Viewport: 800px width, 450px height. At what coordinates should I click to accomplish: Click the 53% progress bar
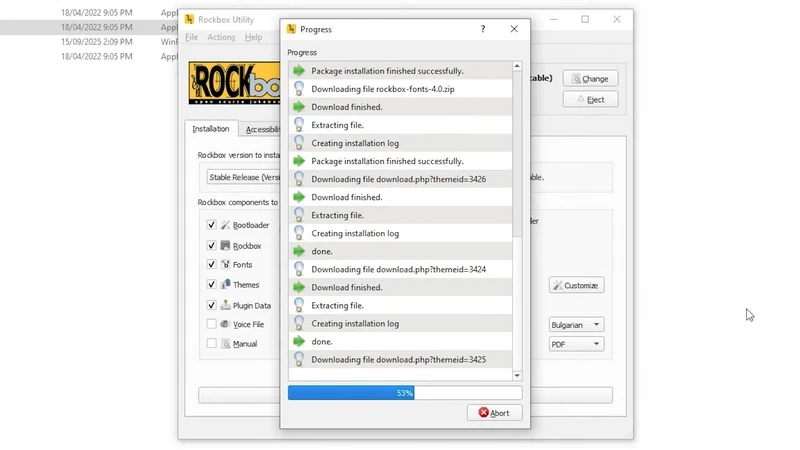pyautogui.click(x=405, y=393)
